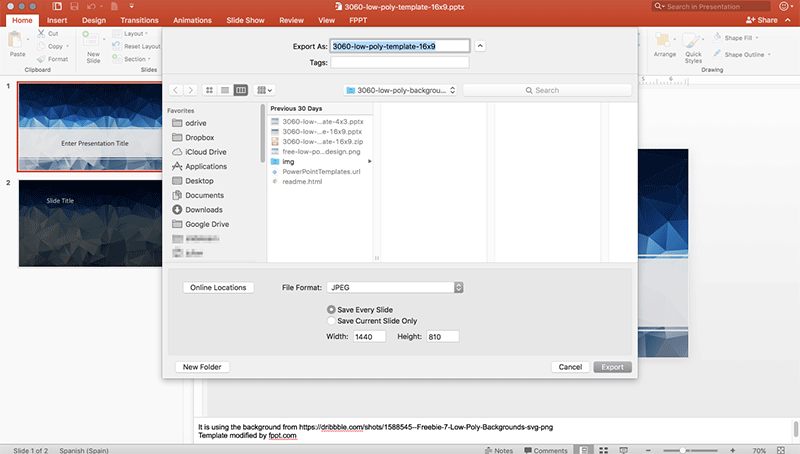Open the File Format JPEG dropdown
Viewport: 800px width, 454px height.
[x=391, y=288]
